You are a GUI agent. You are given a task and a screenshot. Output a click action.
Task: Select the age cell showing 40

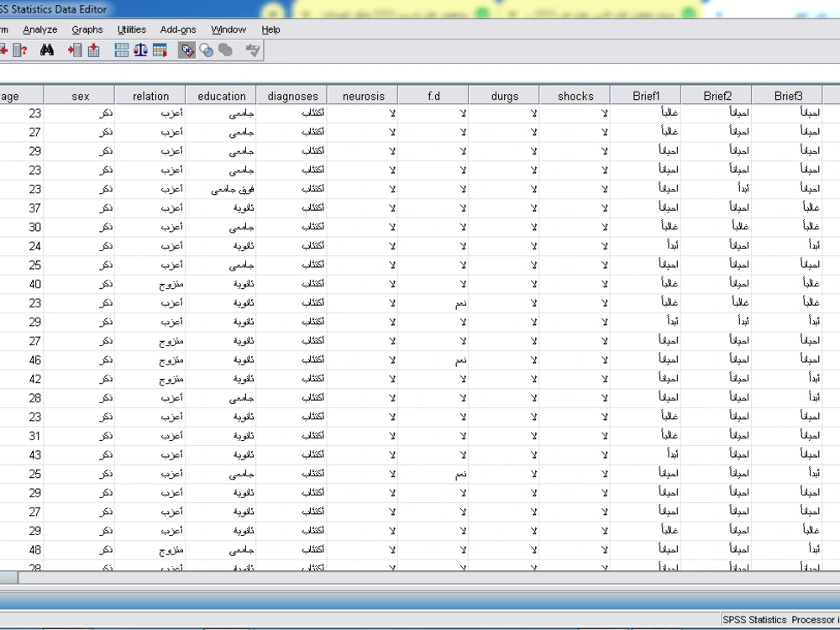pyautogui.click(x=34, y=283)
